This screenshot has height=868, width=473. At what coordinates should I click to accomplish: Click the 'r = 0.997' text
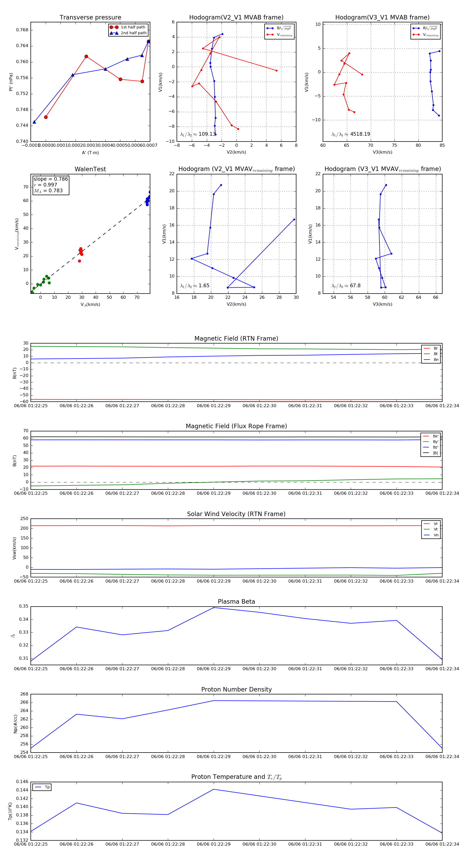tap(45, 185)
